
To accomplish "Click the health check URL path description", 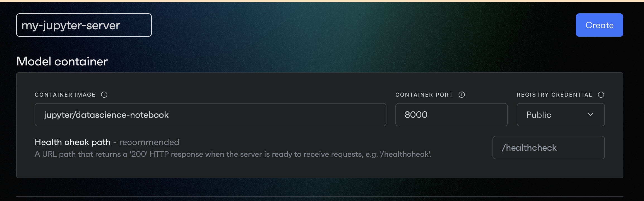I will [233, 154].
